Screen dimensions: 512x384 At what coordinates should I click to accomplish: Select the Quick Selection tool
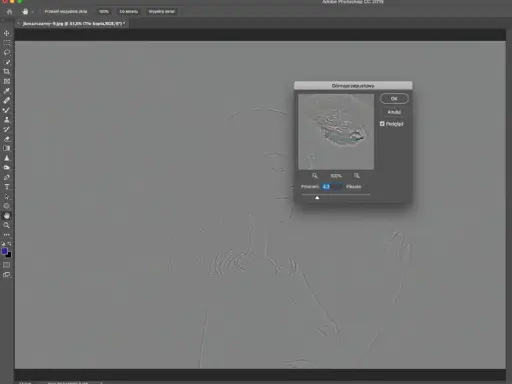tap(7, 62)
